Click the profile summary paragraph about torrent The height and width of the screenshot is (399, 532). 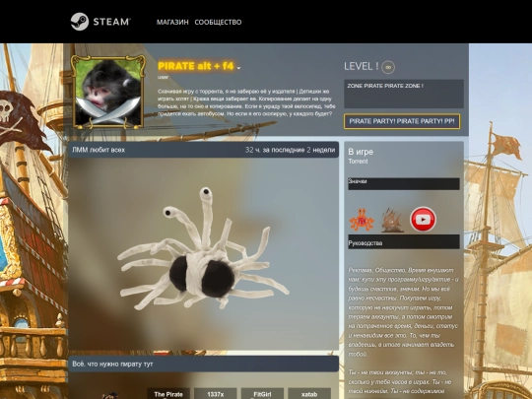(x=246, y=102)
